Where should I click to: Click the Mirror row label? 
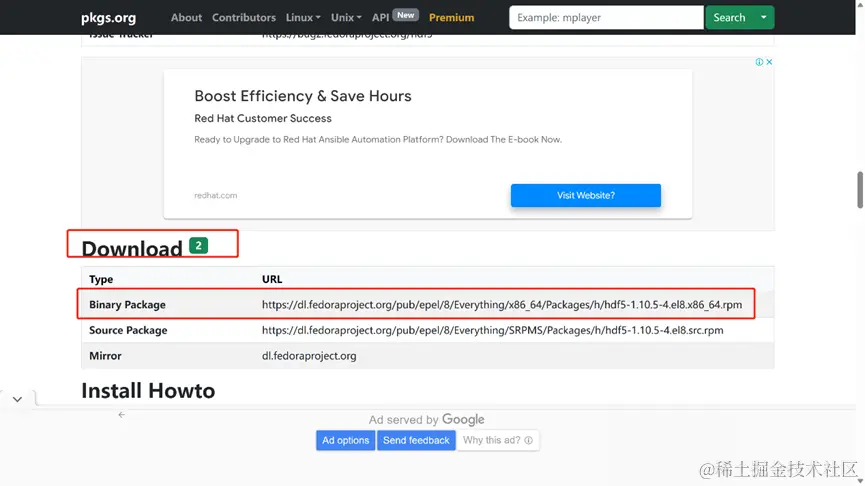(x=105, y=356)
